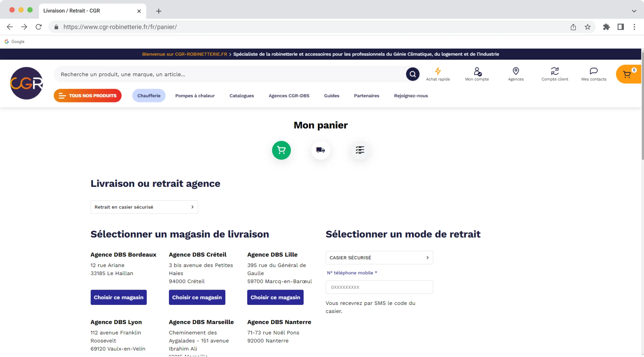Open TOUS NOS PRODUITS menu

tap(88, 96)
